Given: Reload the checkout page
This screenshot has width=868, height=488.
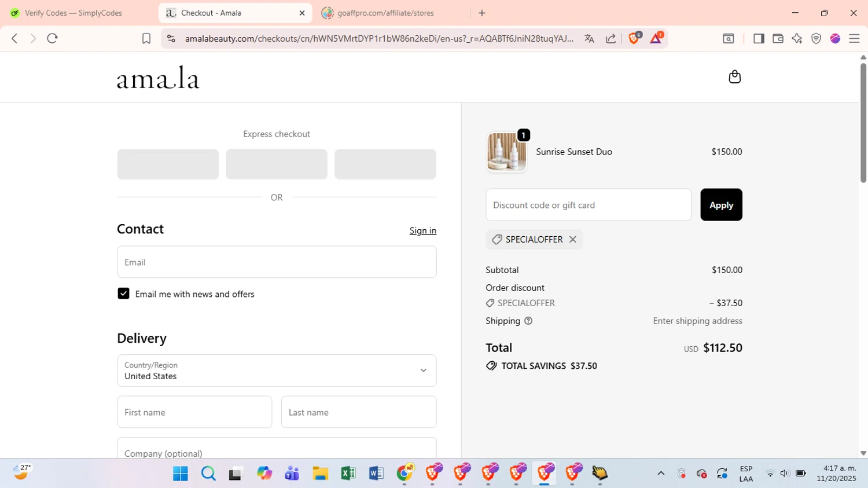Looking at the screenshot, I should coord(53,38).
